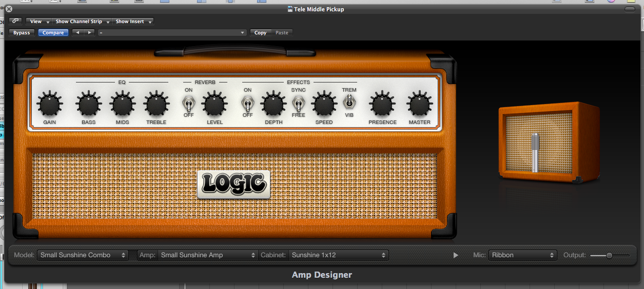644x289 pixels.
Task: Click the MASTER knob
Action: coord(419,105)
